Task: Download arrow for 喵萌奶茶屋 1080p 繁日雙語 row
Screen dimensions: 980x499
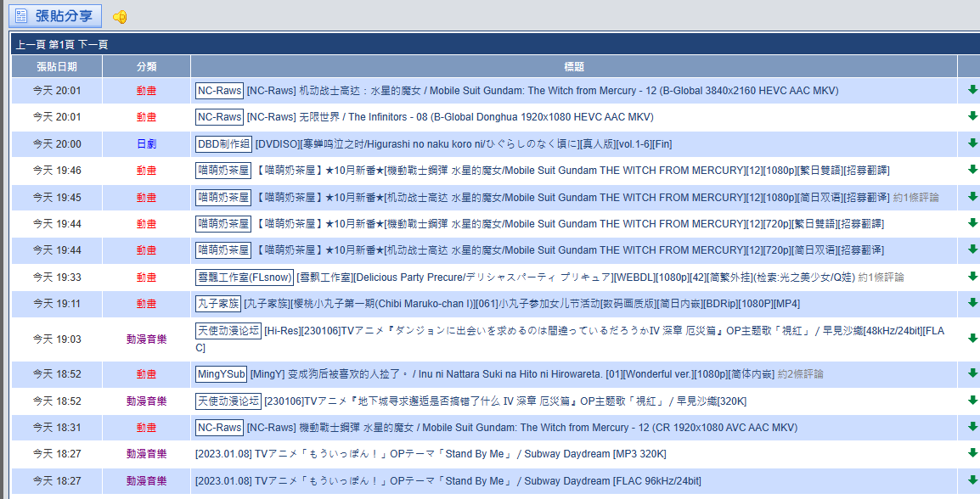Action: pos(972,169)
